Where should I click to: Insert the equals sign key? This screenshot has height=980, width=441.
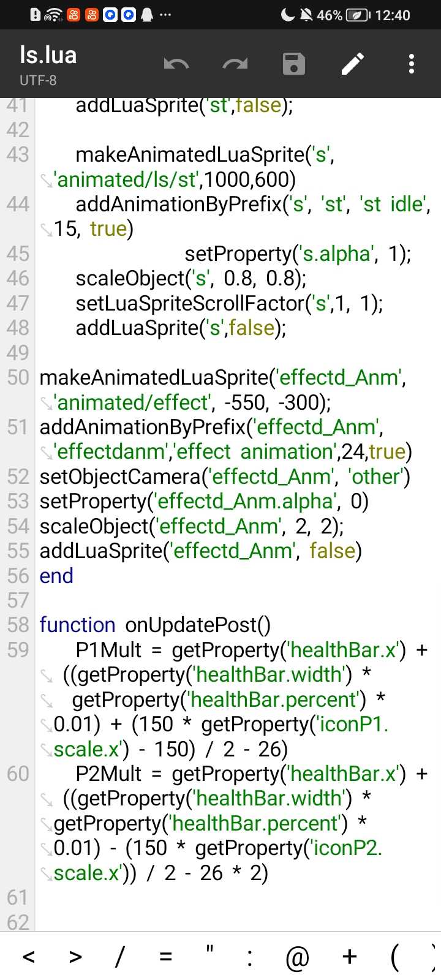click(x=165, y=957)
